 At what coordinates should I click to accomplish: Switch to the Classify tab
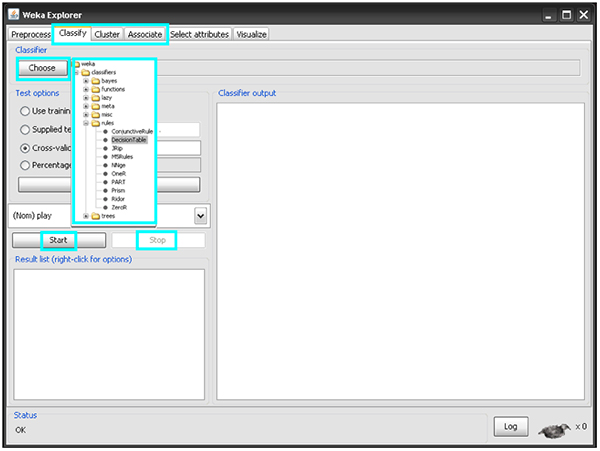(72, 33)
